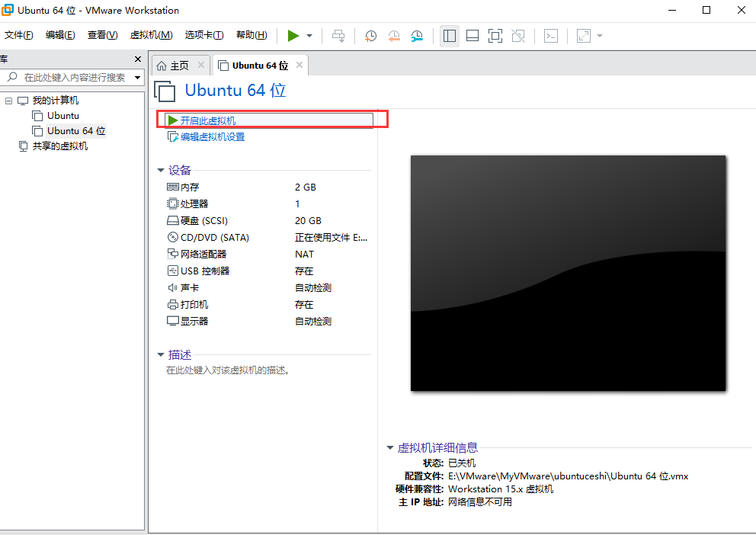Open the 虚拟机(M) menu

151,35
